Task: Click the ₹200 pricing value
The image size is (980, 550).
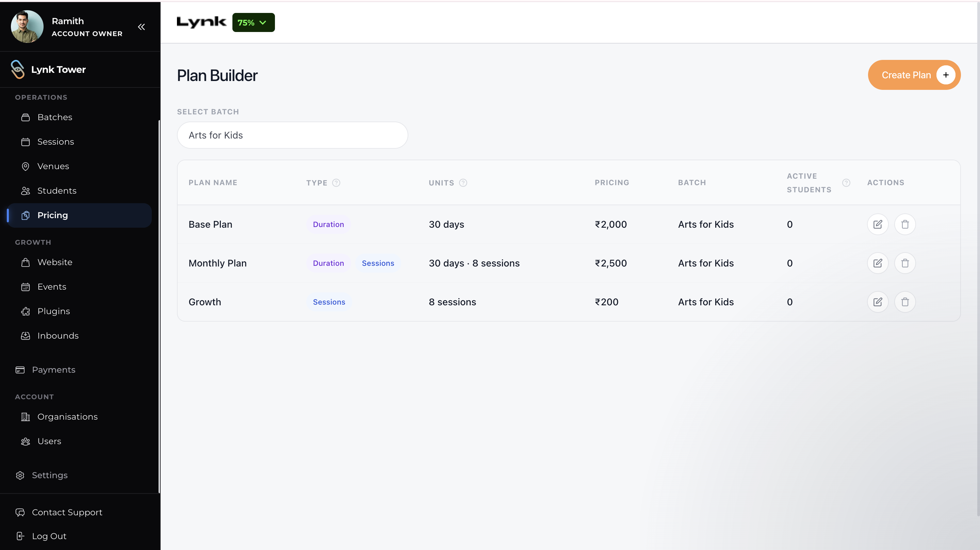Action: 607,302
